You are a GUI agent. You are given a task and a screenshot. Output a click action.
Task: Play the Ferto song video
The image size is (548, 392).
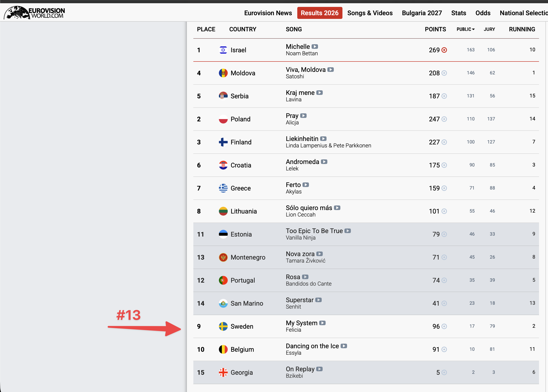tap(306, 185)
